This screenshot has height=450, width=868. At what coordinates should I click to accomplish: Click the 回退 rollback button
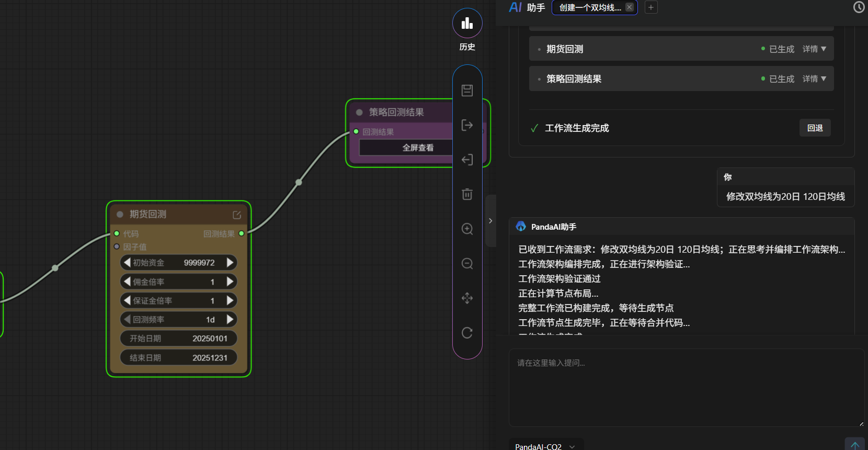815,128
